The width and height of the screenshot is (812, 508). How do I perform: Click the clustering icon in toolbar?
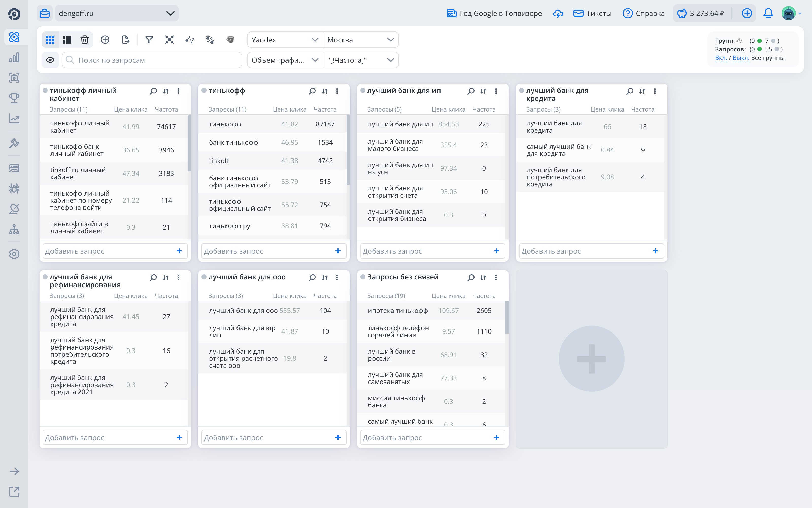170,40
